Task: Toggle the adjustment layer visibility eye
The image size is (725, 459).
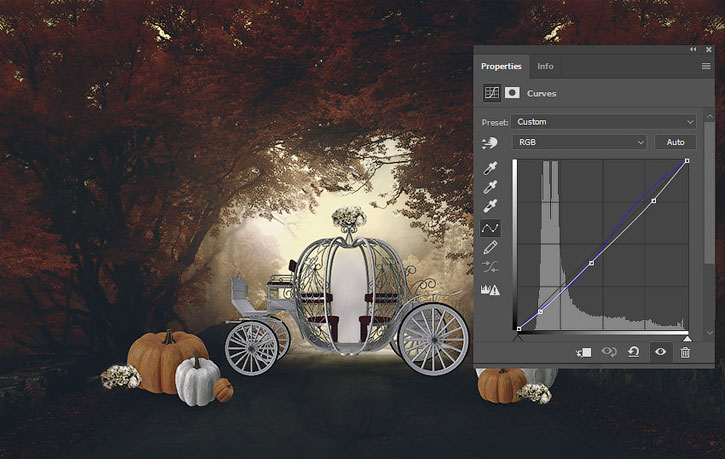Action: (661, 352)
